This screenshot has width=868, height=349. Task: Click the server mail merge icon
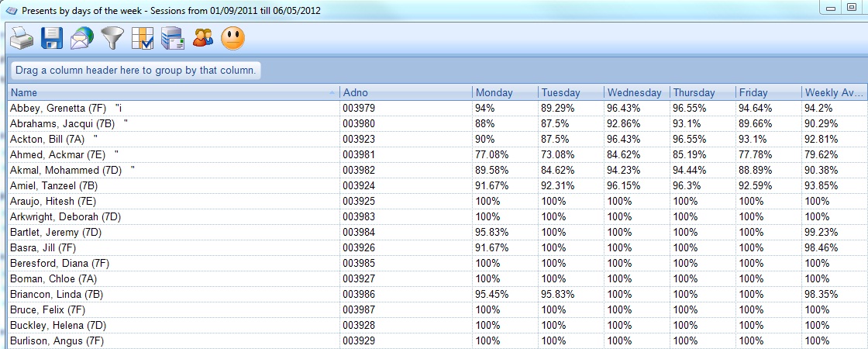tap(173, 39)
